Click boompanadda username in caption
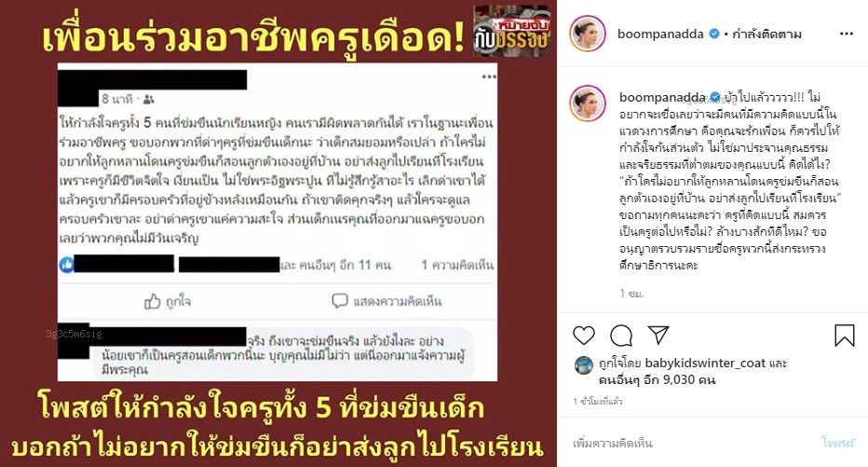This screenshot has height=467, width=868. (662, 98)
